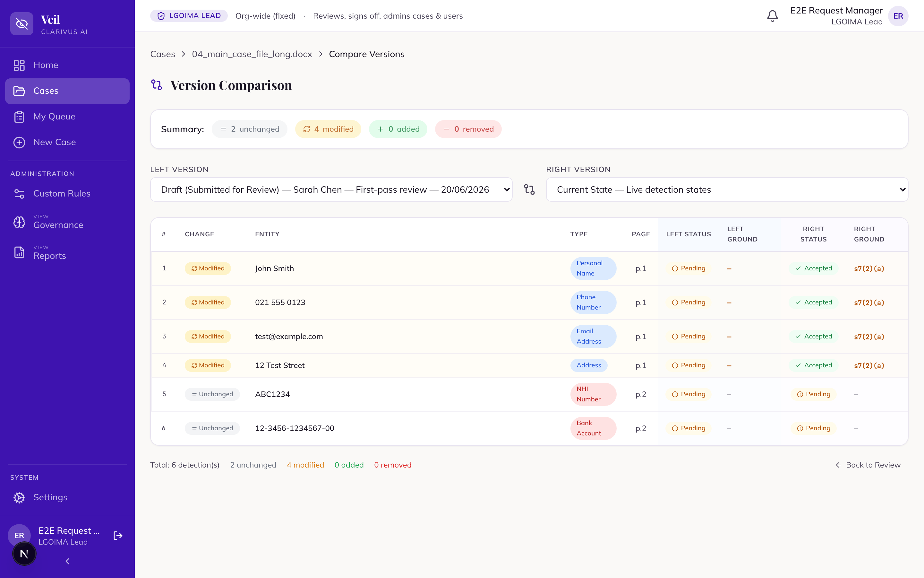Click Accepted status for John Smith
The height and width of the screenshot is (578, 924).
coord(814,268)
